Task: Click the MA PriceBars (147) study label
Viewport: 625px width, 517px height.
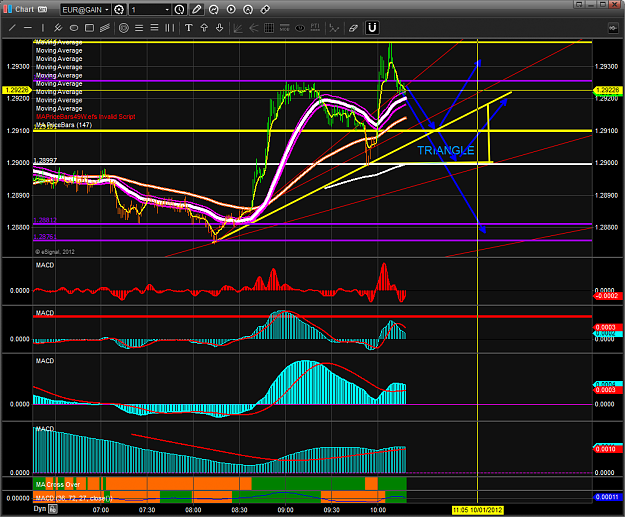Action: point(64,125)
